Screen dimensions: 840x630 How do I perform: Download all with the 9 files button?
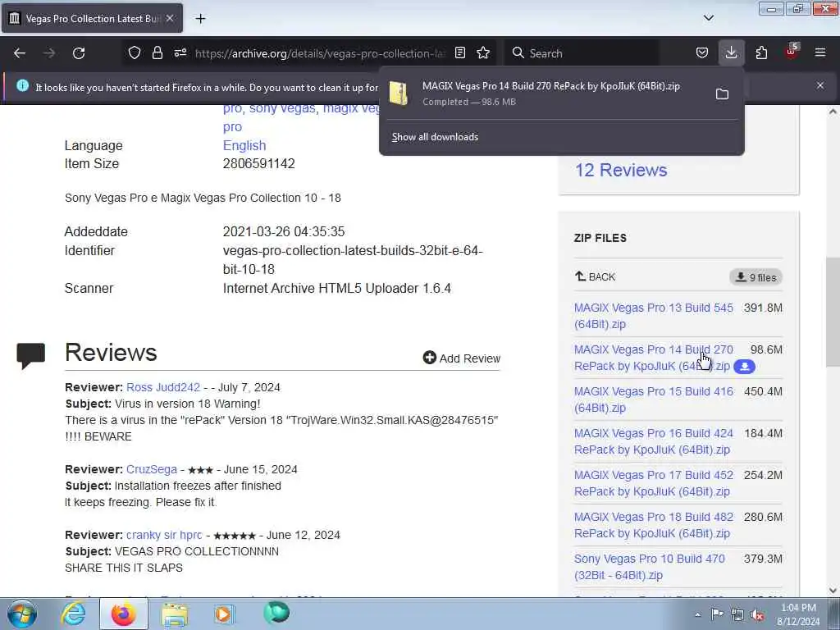click(756, 277)
